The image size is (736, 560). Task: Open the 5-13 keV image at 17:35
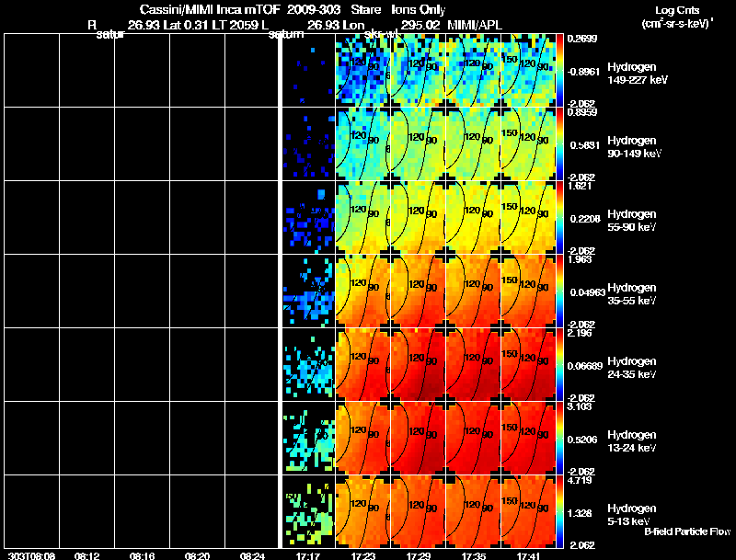473,512
